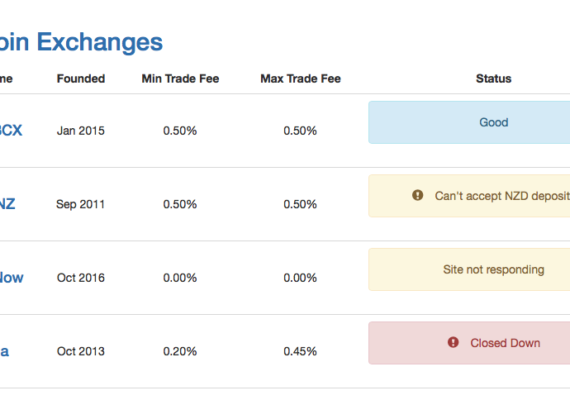This screenshot has width=570, height=400.
Task: Open the NZ exchange link
Action: tap(7, 204)
